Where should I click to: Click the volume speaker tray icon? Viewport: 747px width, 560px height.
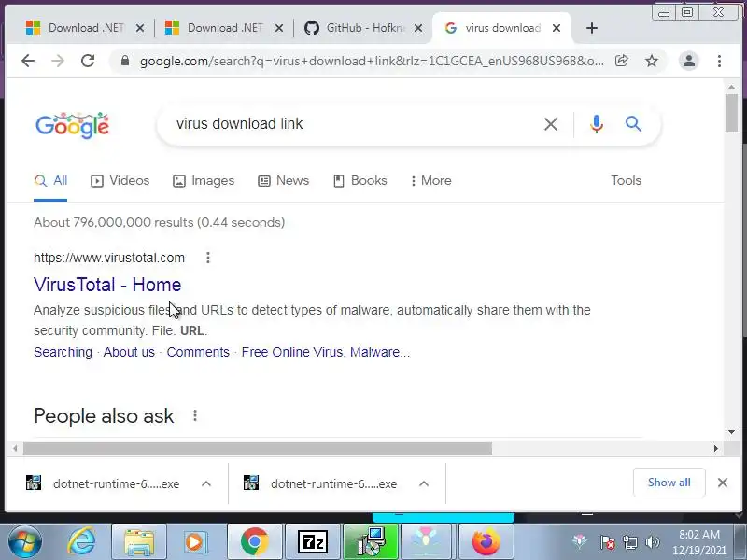tap(652, 542)
